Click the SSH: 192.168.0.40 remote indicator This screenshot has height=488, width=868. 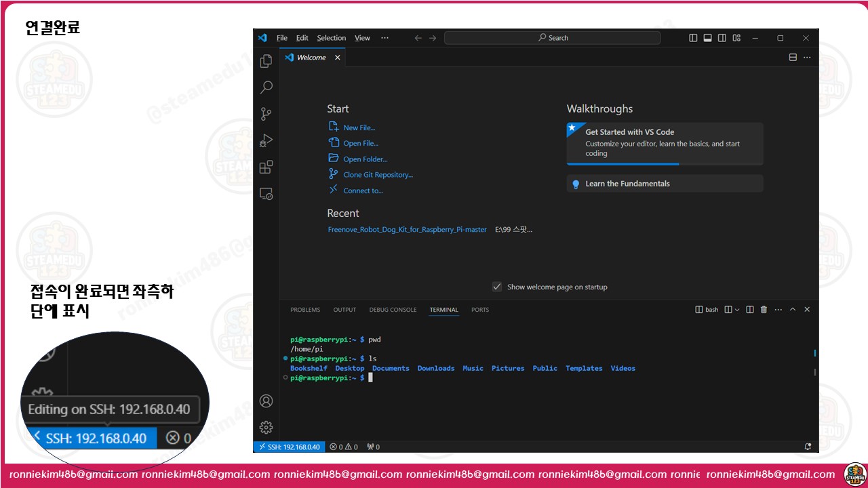tap(289, 447)
